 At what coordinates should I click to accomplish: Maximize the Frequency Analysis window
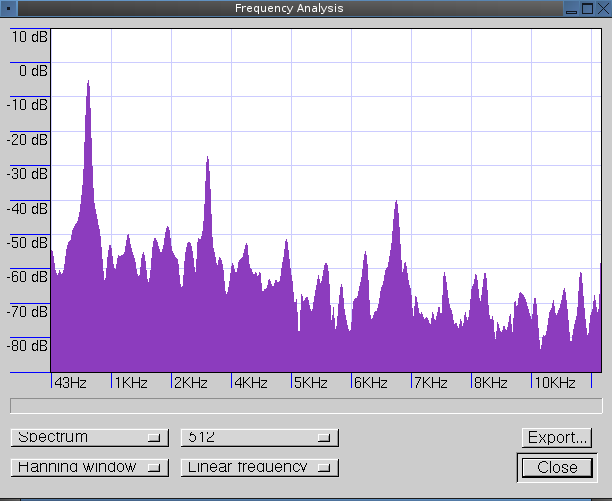586,8
